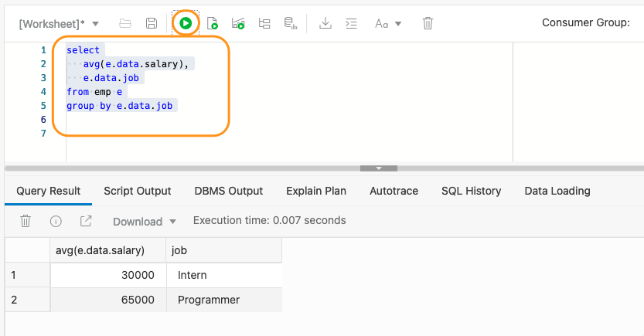Click the Run Script icon
Screen dimensions: 644x336
[213, 23]
